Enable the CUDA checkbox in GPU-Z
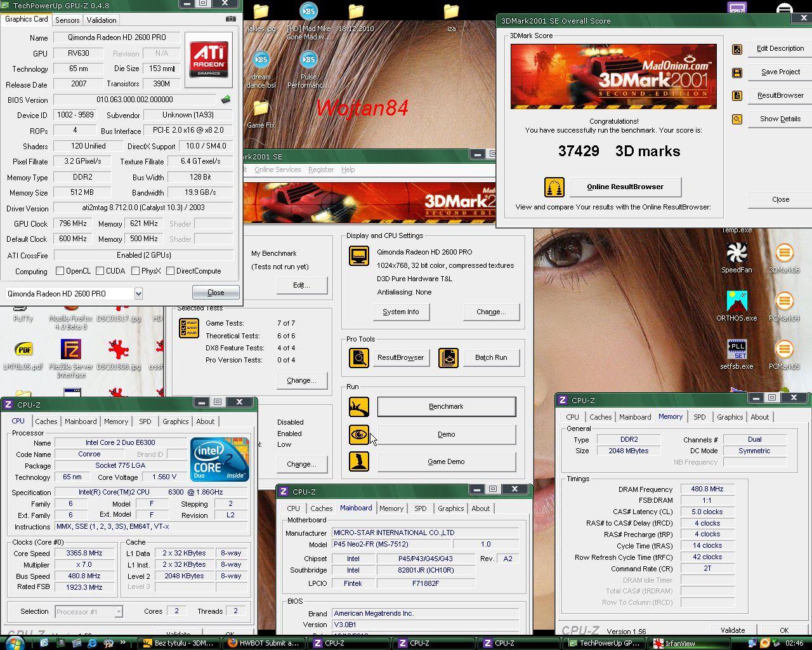 [100, 271]
